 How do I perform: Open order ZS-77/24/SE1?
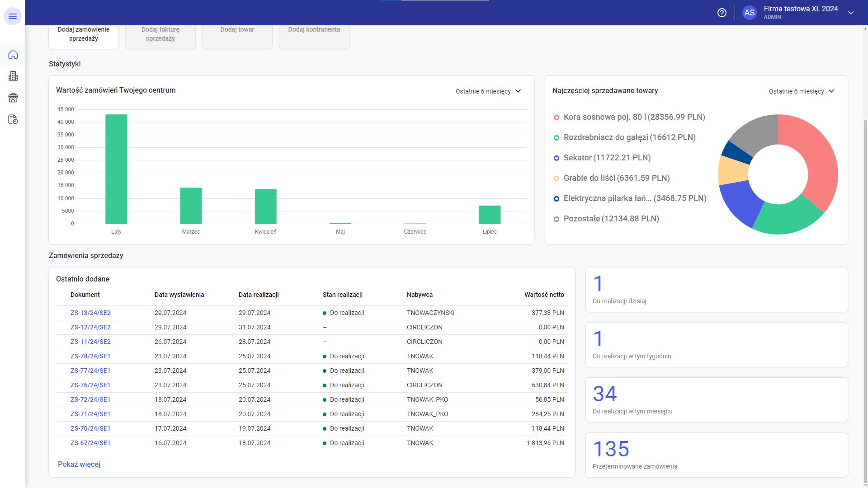click(90, 371)
